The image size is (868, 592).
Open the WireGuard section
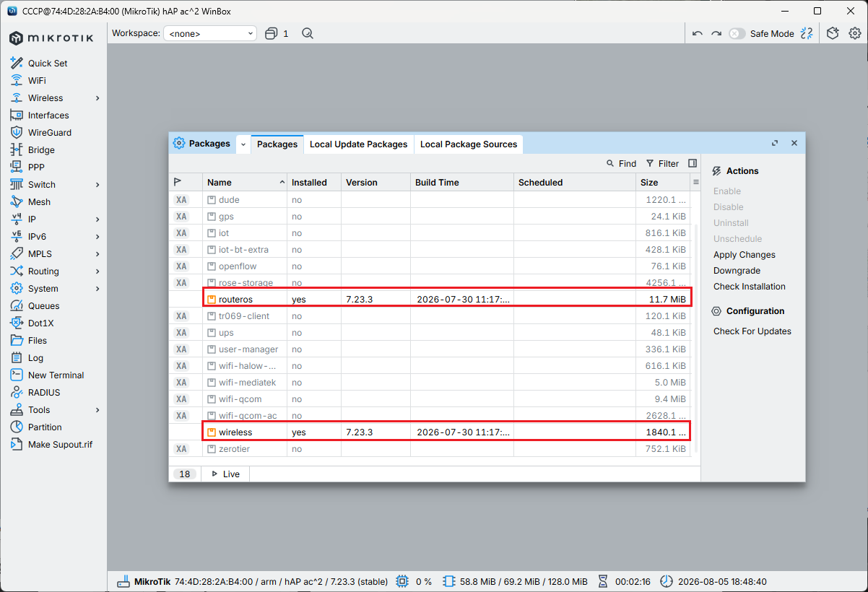pos(50,132)
